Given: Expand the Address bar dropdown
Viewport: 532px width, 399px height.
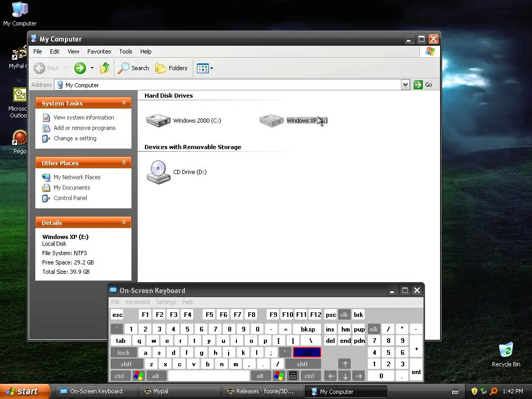Looking at the screenshot, I should coord(405,85).
